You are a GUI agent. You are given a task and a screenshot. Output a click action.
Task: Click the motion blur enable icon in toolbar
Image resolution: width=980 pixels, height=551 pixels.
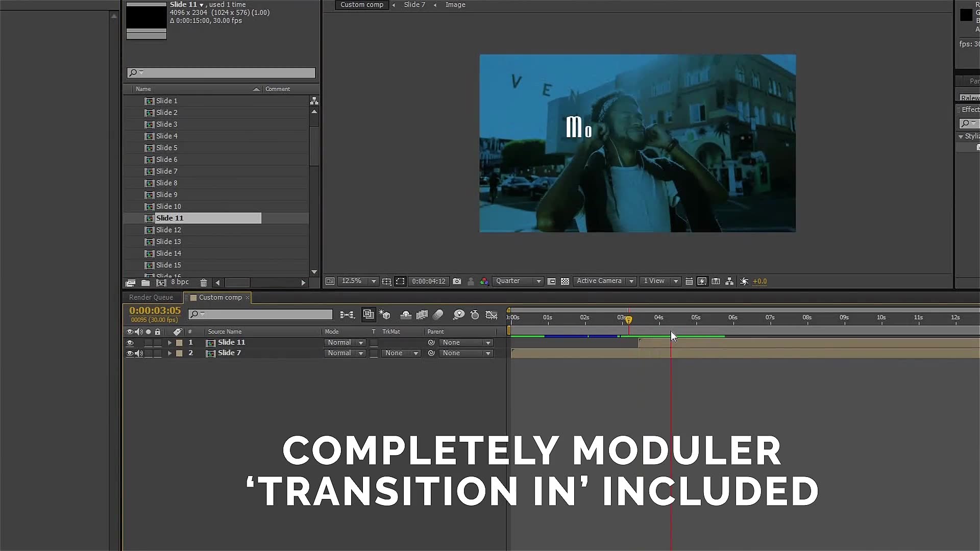click(x=438, y=315)
